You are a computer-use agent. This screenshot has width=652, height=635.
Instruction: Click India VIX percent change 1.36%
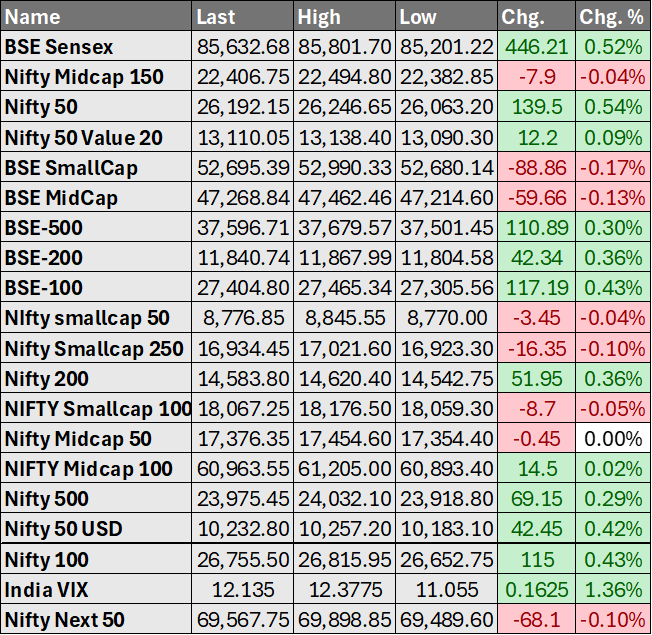coord(612,589)
